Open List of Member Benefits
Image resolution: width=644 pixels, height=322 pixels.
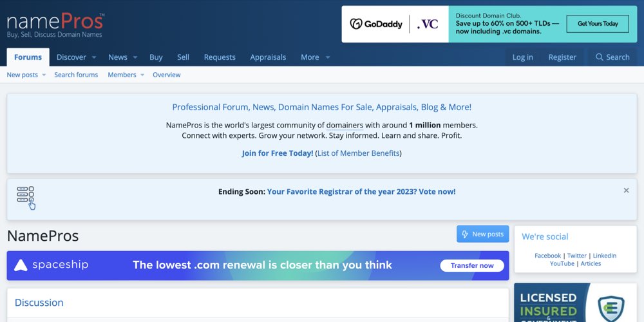pos(358,153)
